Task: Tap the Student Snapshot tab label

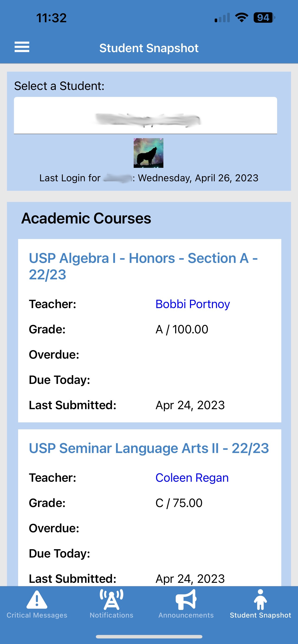Action: [x=260, y=615]
